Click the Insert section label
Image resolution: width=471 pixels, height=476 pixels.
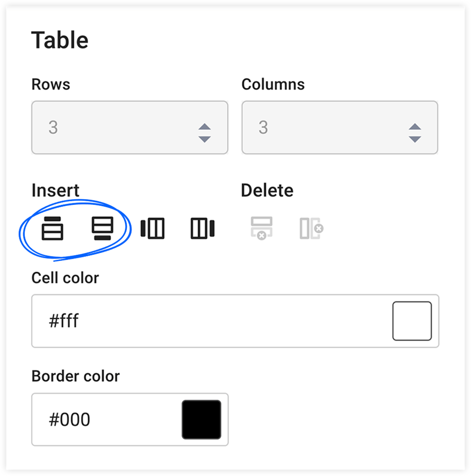tap(55, 190)
